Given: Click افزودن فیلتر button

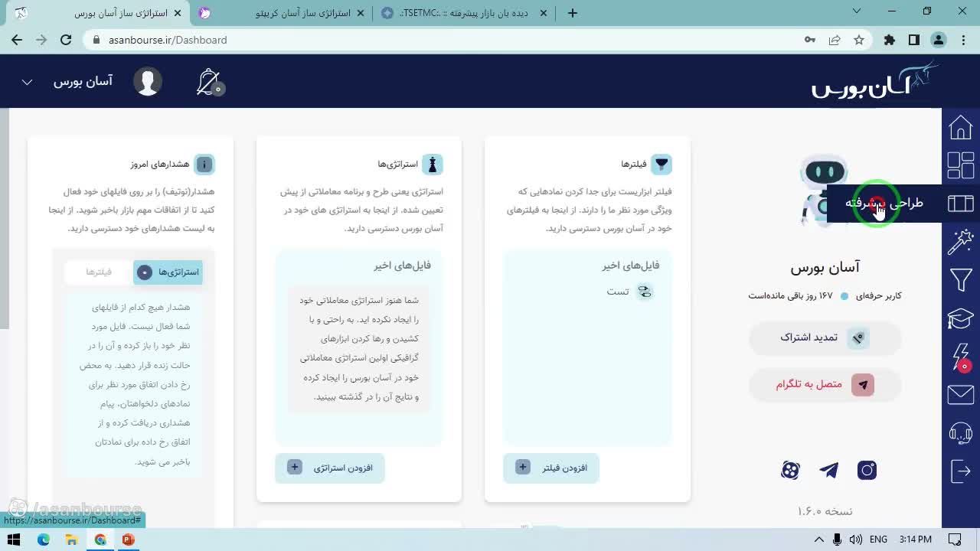Looking at the screenshot, I should tap(551, 468).
